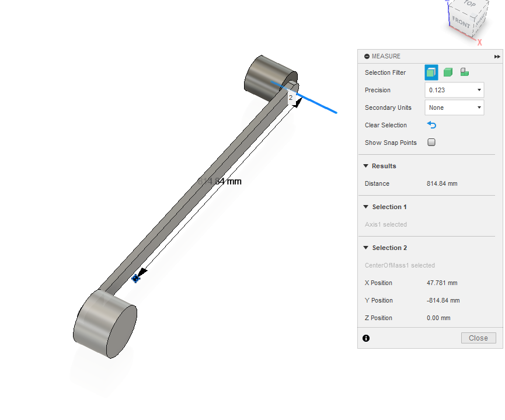Select the face/edge/vertex selection filter icon

(431, 72)
